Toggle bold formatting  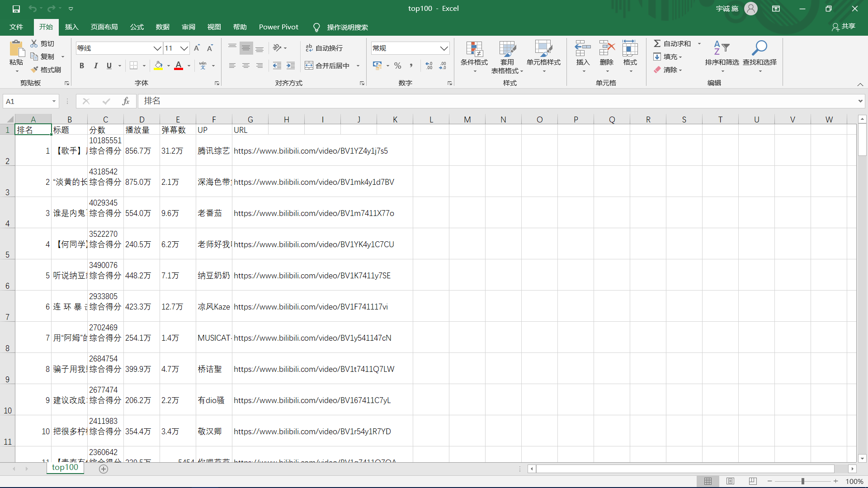tap(82, 66)
